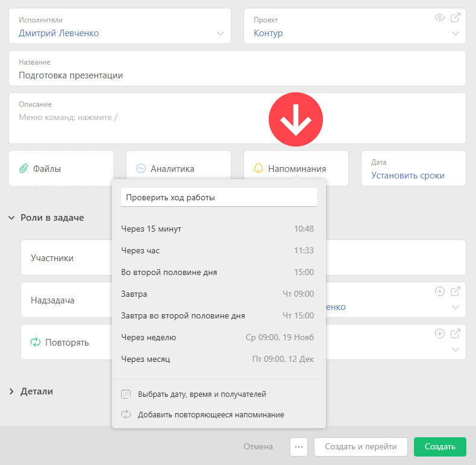Select reminder Через месяц
The width and height of the screenshot is (476, 465).
click(218, 359)
